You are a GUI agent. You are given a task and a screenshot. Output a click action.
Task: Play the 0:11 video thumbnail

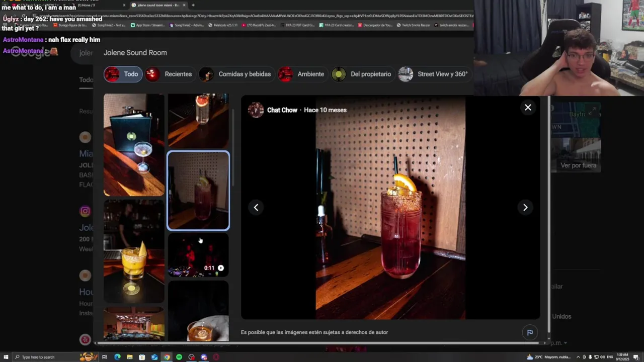pos(198,255)
